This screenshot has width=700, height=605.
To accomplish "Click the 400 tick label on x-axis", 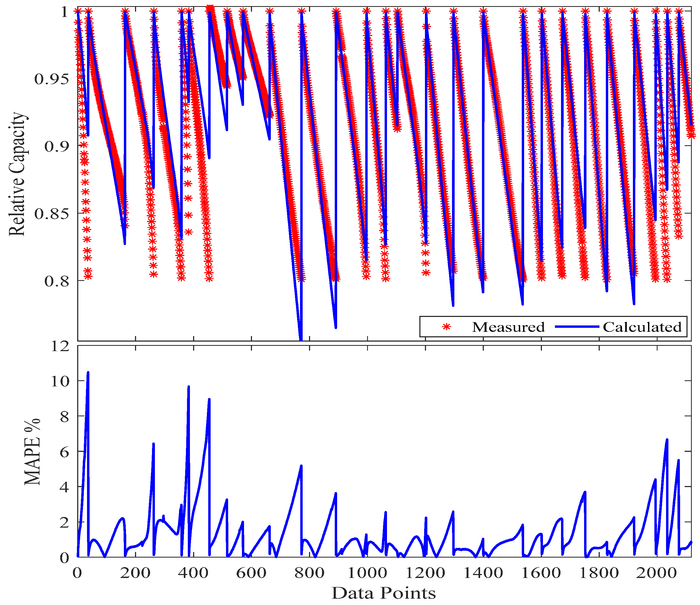I will tap(193, 573).
